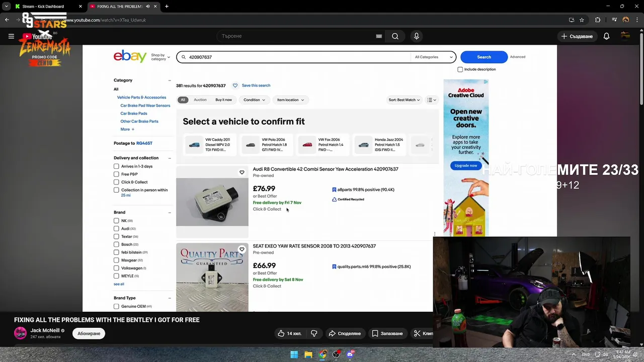
Task: Check Arrives in 1-3 days filter
Action: (116, 166)
